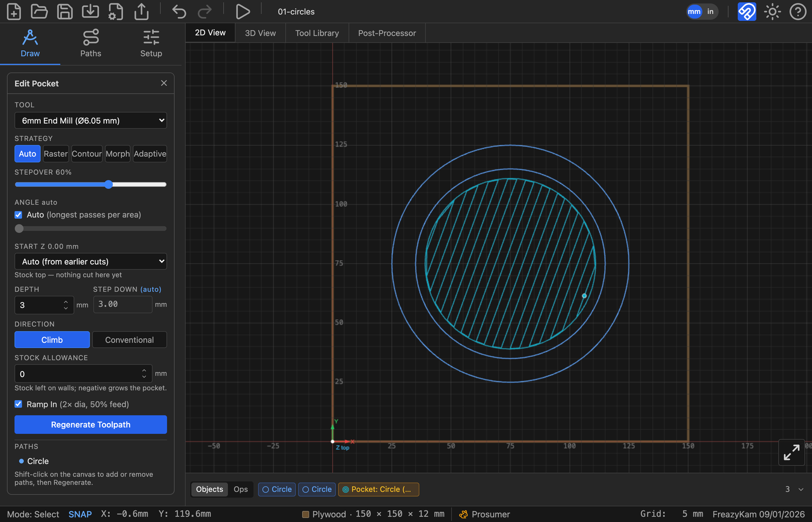The image size is (812, 522).
Task: Switch units to mm
Action: pyautogui.click(x=694, y=11)
